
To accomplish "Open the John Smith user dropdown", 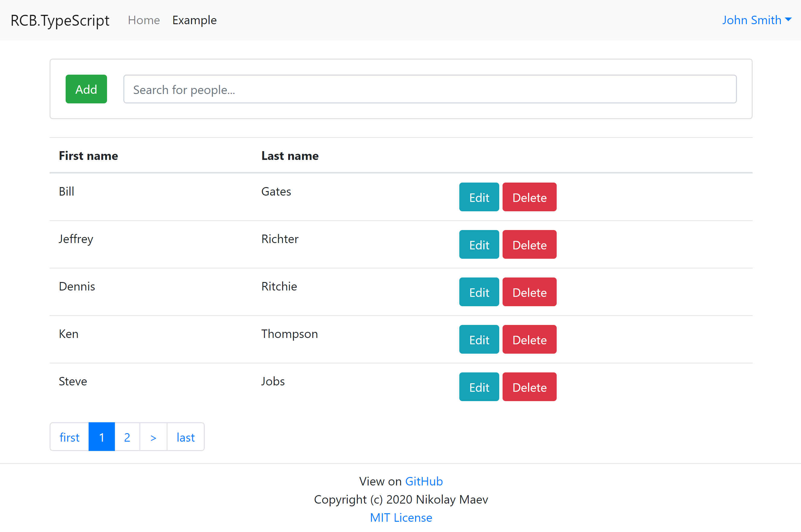I will point(756,20).
